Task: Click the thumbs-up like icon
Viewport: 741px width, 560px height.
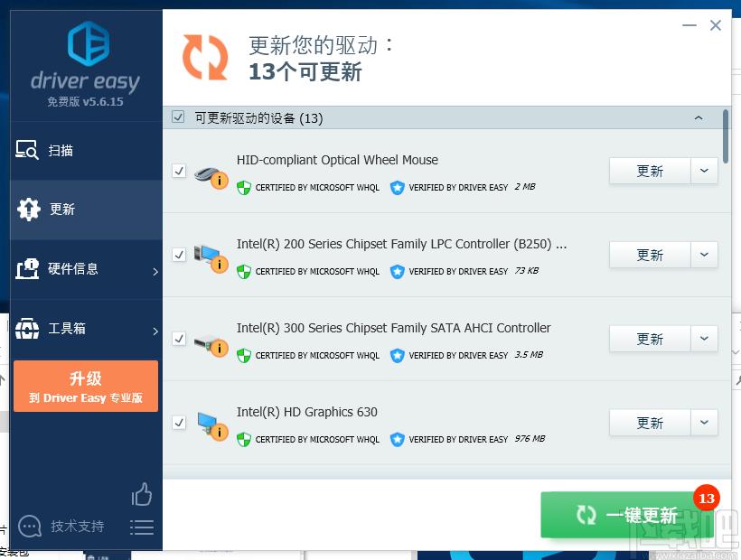Action: point(142,494)
